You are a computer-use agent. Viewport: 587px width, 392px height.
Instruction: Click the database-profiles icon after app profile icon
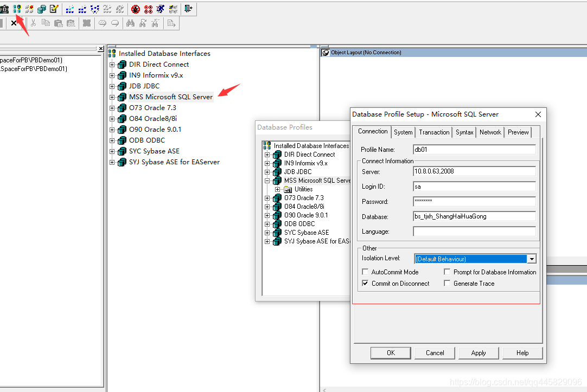(29, 9)
